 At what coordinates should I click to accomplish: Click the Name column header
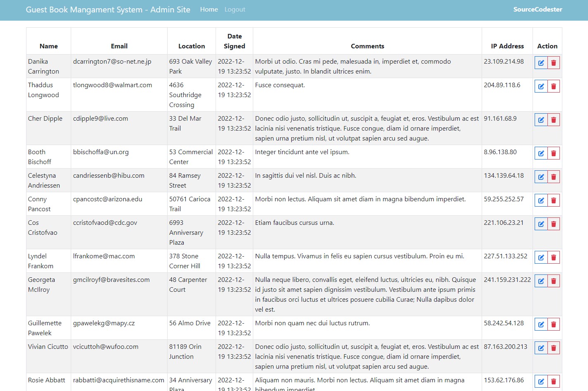tap(48, 46)
